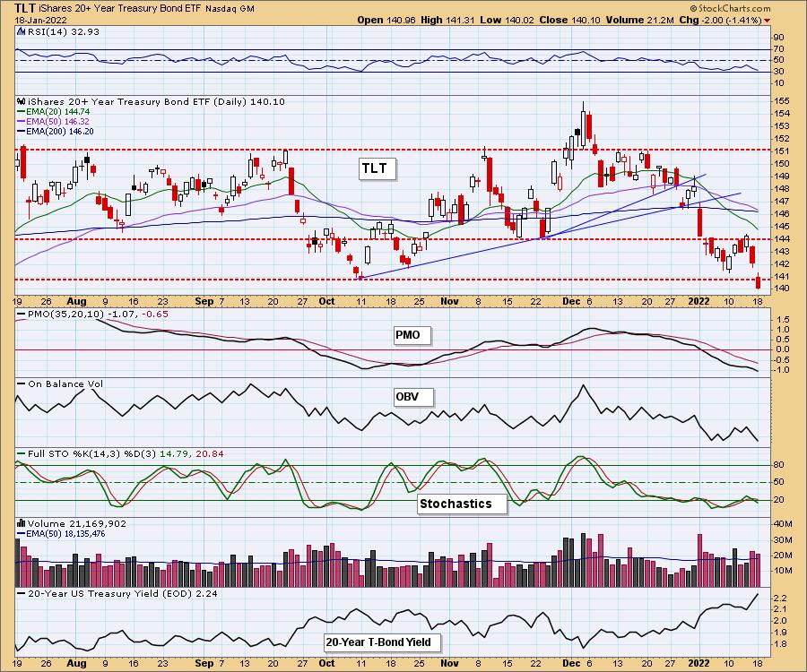This screenshot has width=807, height=672.
Task: Select the EMA(200) 146.20 legend entry
Action: pyautogui.click(x=56, y=131)
